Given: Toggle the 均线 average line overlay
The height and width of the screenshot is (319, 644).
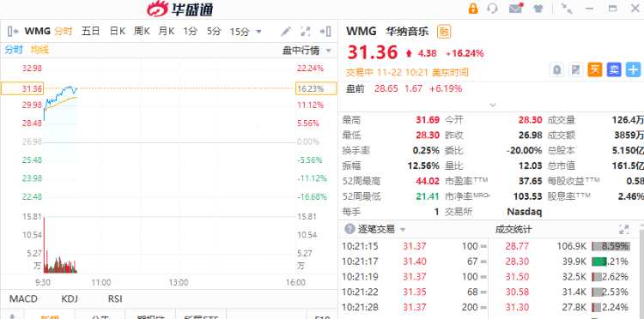Looking at the screenshot, I should (x=39, y=50).
